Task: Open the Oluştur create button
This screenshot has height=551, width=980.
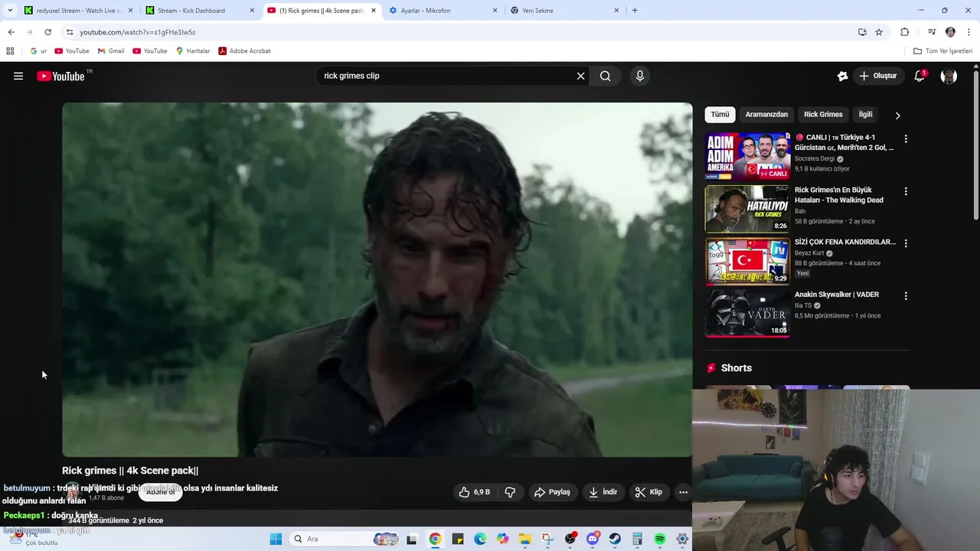Action: coord(878,76)
